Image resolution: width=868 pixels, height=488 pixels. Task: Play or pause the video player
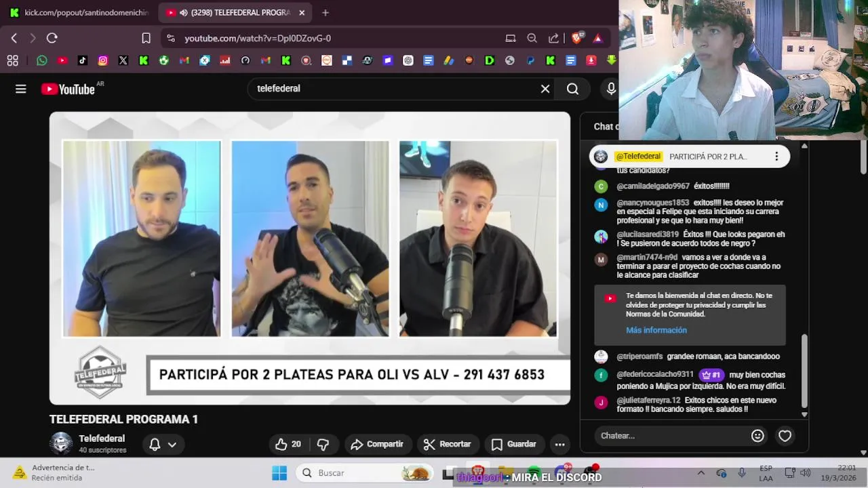pos(310,258)
